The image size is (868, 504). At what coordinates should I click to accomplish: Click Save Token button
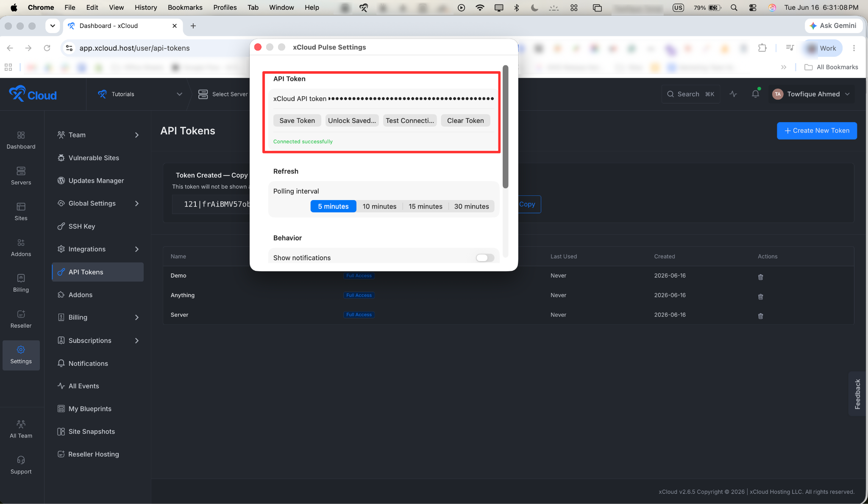coord(297,120)
